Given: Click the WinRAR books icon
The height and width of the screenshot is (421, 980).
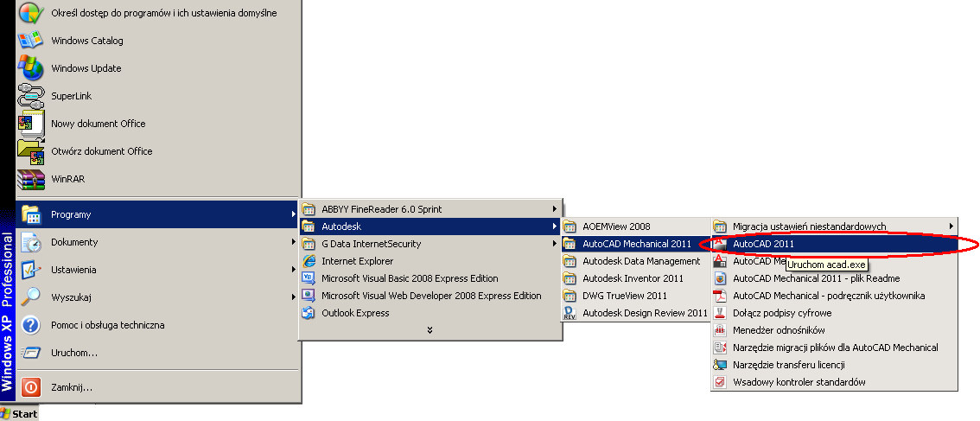Looking at the screenshot, I should tap(30, 179).
